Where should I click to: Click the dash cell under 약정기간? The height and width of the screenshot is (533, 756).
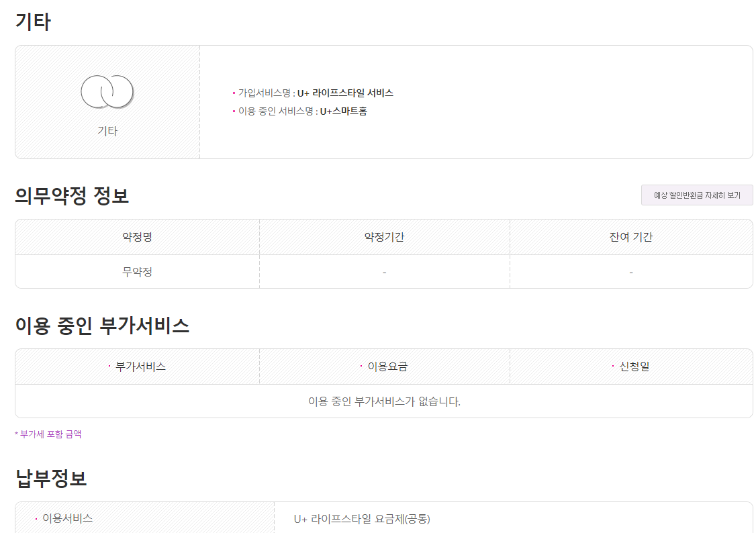384,272
